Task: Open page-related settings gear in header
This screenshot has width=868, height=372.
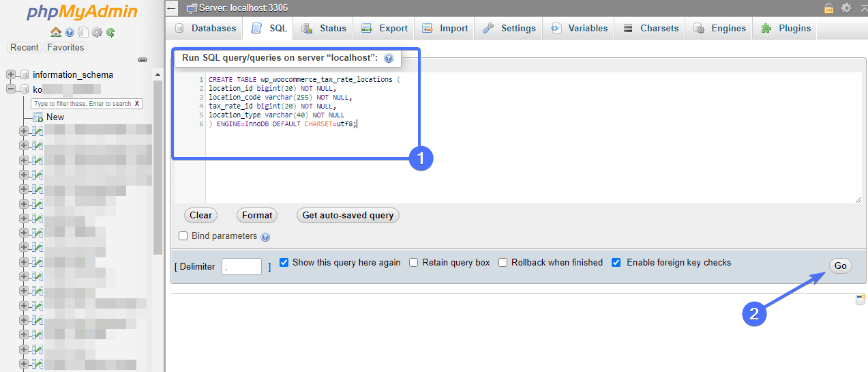Action: coord(846,8)
